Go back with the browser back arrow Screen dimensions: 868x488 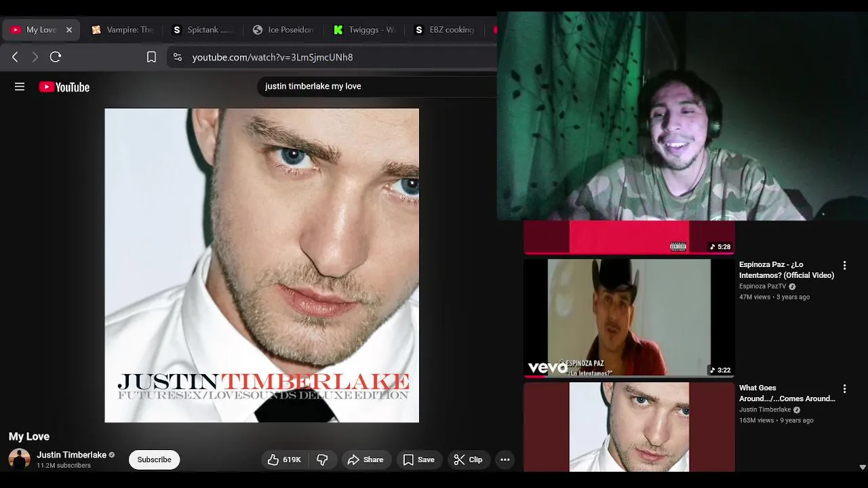[15, 57]
